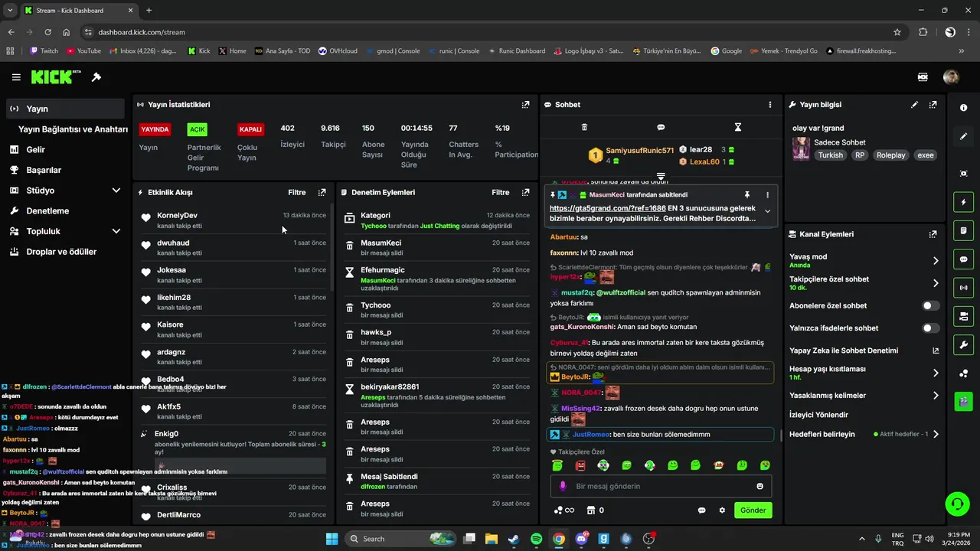Open options menu of pinned message
The width and height of the screenshot is (980, 551).
click(x=767, y=195)
